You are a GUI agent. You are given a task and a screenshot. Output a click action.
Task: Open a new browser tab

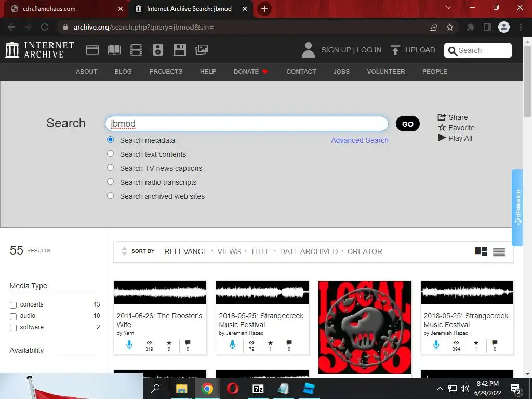pyautogui.click(x=264, y=9)
